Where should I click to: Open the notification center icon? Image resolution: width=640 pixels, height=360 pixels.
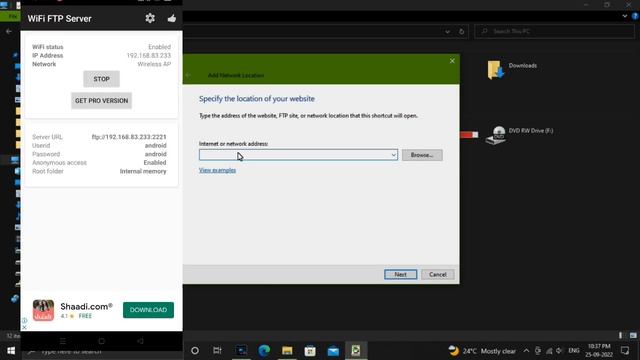coord(625,351)
